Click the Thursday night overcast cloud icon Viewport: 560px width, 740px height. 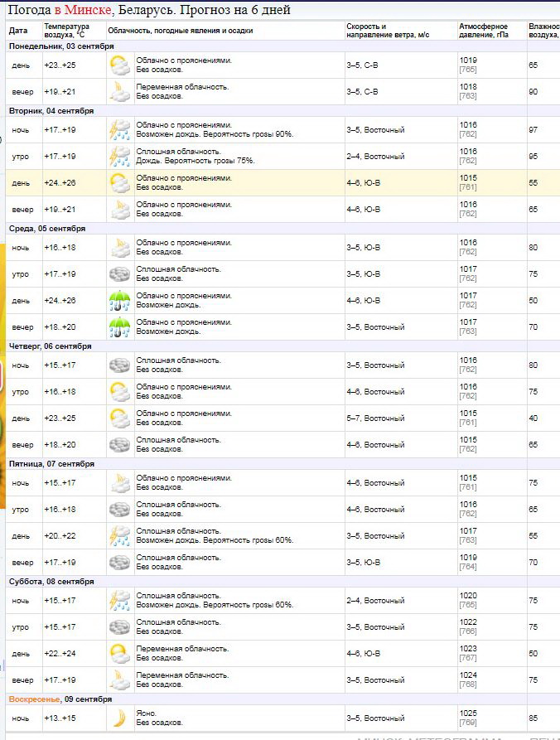point(120,365)
